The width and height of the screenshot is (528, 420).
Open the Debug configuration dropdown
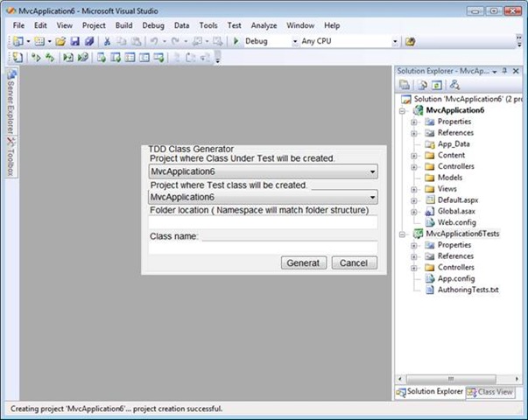point(271,41)
